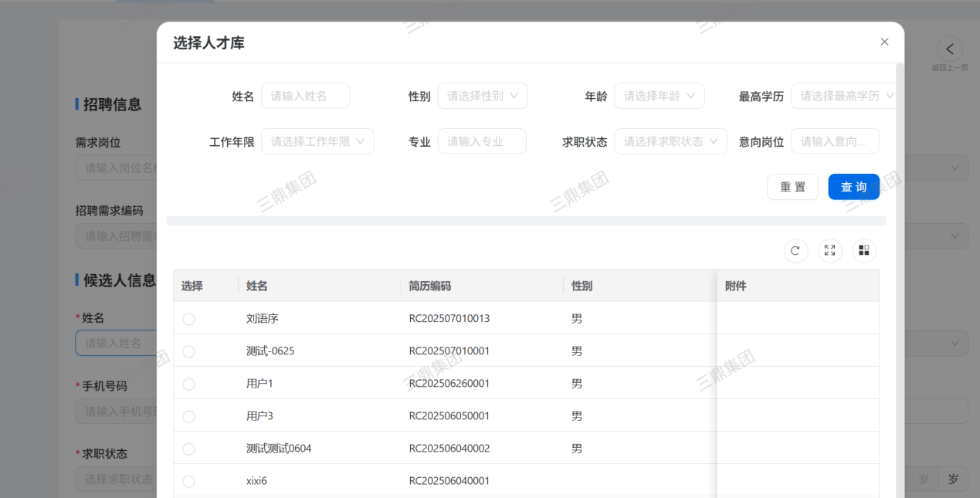Click the 重置 reset button
The image size is (980, 498).
pyautogui.click(x=792, y=187)
